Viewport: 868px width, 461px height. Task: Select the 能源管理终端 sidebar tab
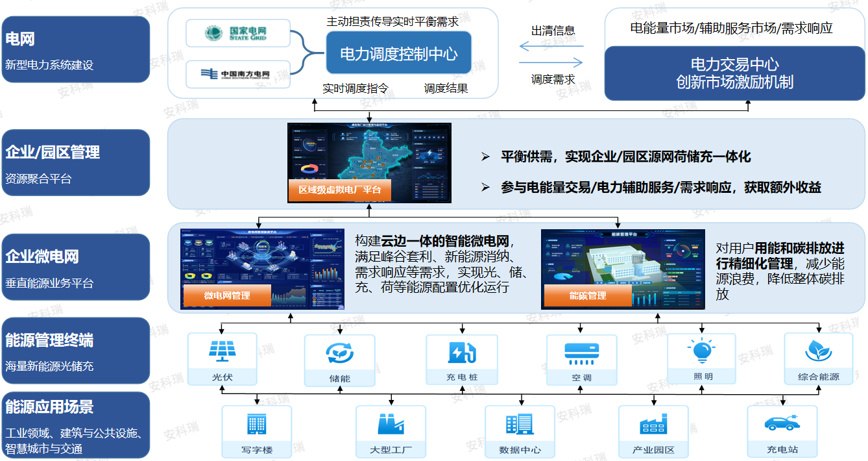(76, 350)
